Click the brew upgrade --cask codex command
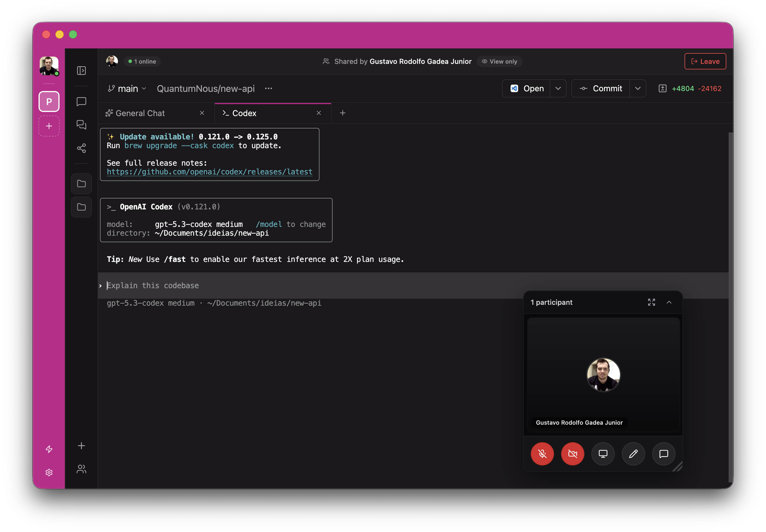 179,146
